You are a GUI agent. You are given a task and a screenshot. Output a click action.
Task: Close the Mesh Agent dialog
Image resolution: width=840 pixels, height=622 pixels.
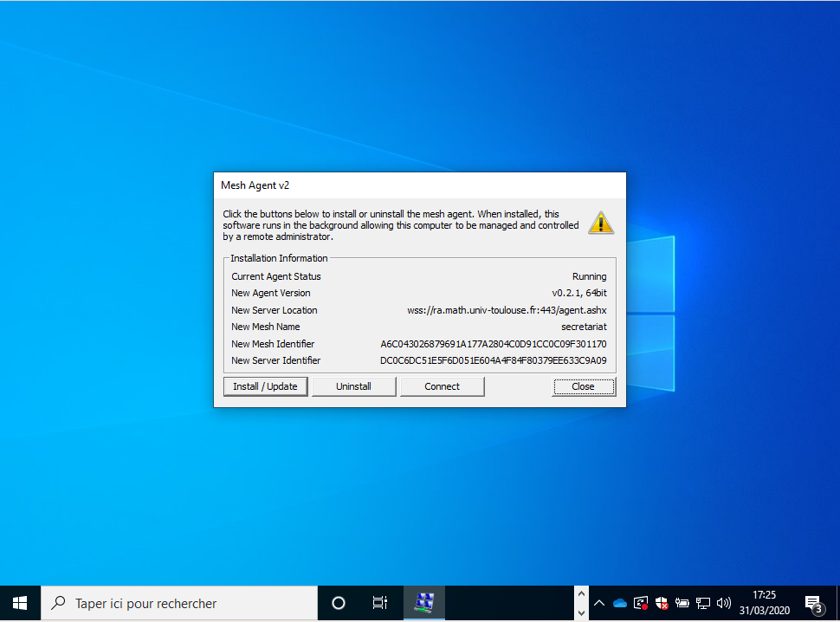click(x=584, y=386)
